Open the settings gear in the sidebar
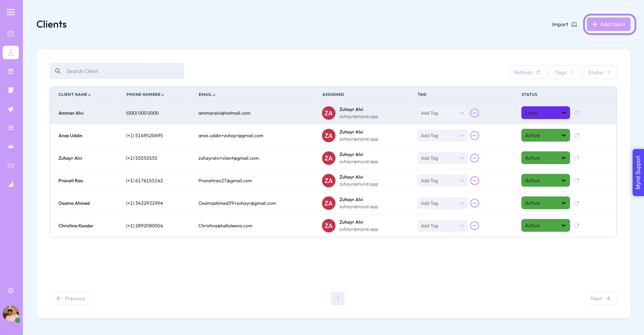This screenshot has height=335, width=644. (x=11, y=291)
